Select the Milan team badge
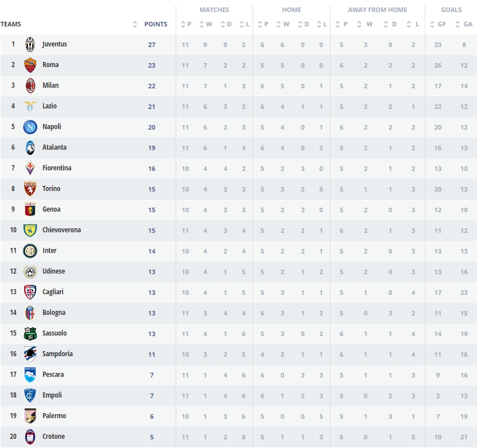This screenshot has width=477, height=448. tap(30, 86)
